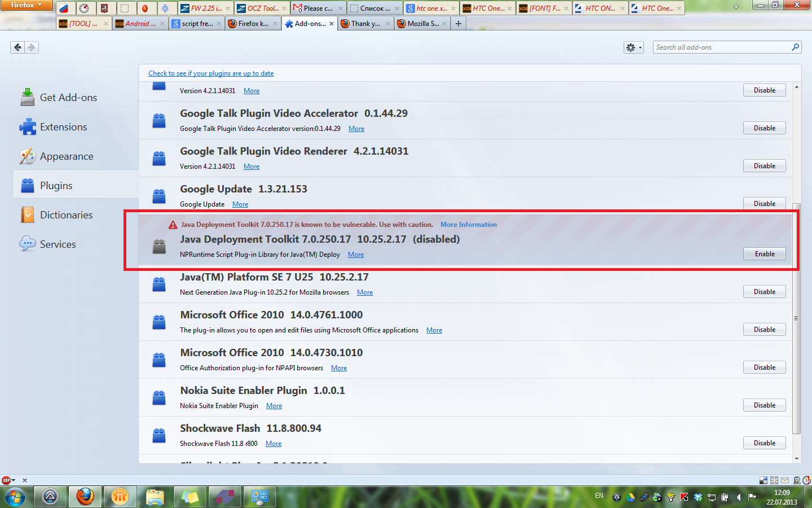Click More link for Shockwave Flash

pos(273,444)
